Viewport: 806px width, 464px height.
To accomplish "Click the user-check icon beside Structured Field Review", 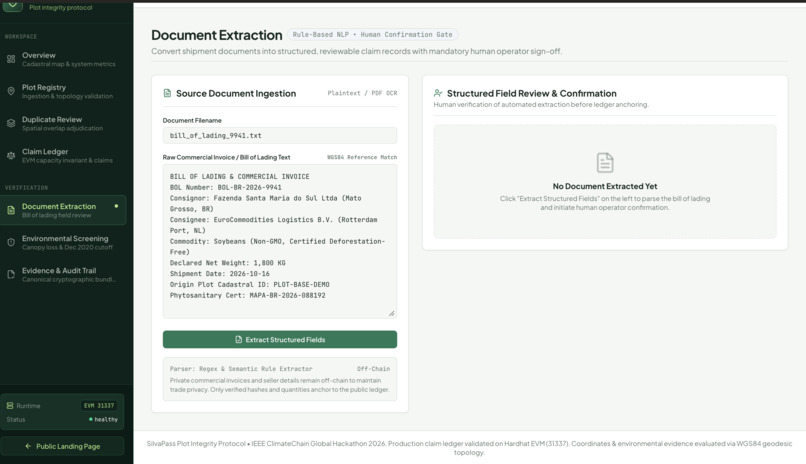I will pos(437,93).
